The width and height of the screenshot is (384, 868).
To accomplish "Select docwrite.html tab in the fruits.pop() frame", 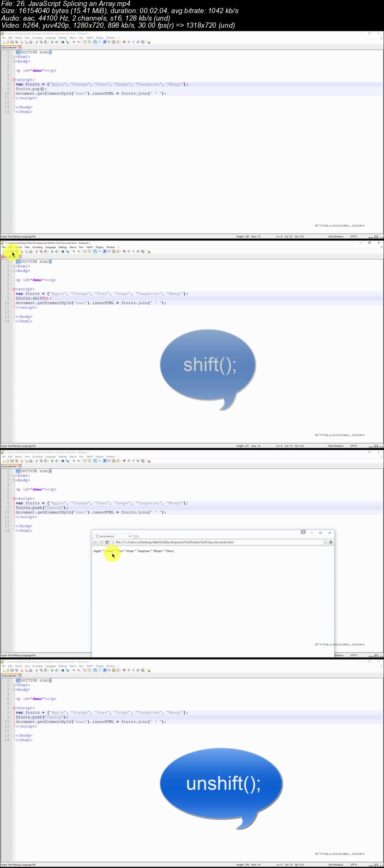I will click(10, 48).
